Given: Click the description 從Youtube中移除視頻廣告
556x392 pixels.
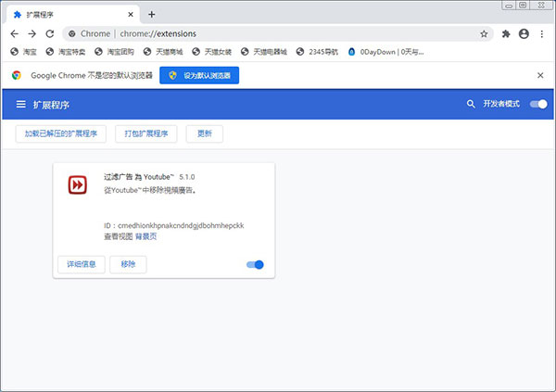Looking at the screenshot, I should pyautogui.click(x=150, y=191).
